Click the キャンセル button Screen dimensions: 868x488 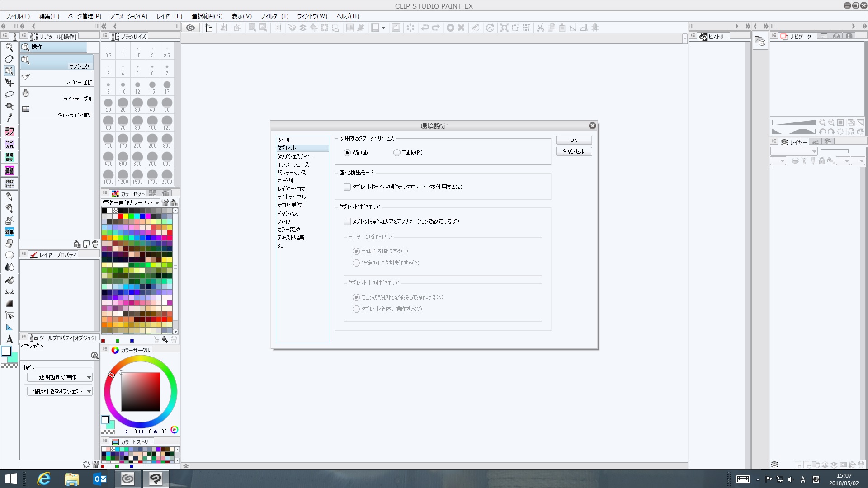click(573, 151)
